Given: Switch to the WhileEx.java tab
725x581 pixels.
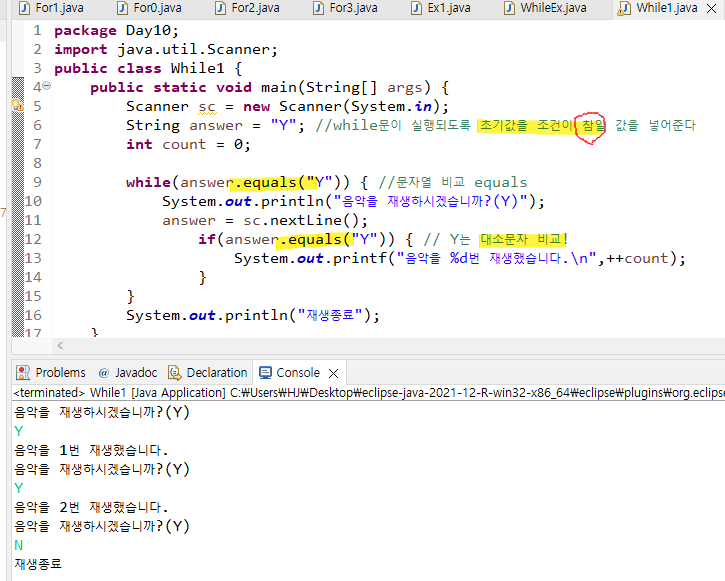Looking at the screenshot, I should coord(546,8).
